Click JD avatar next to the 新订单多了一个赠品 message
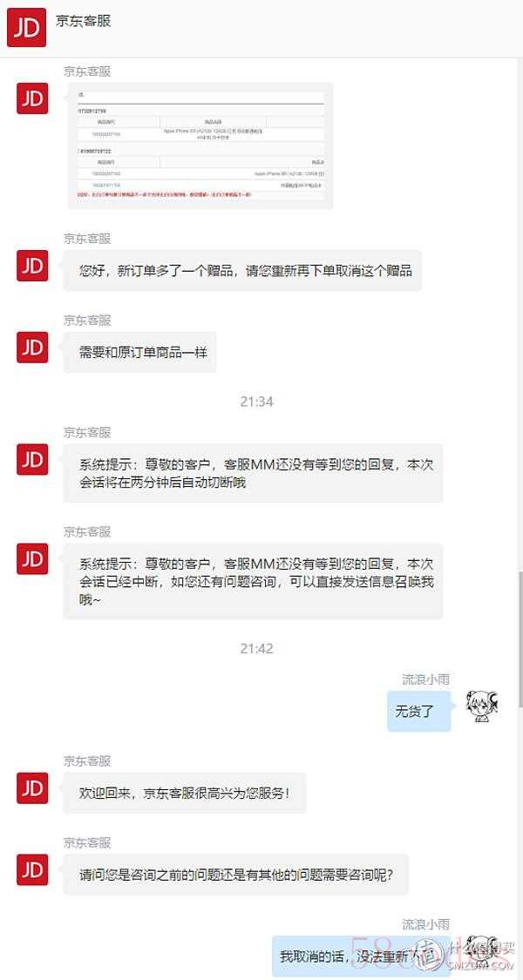The height and width of the screenshot is (980, 523). point(32,266)
